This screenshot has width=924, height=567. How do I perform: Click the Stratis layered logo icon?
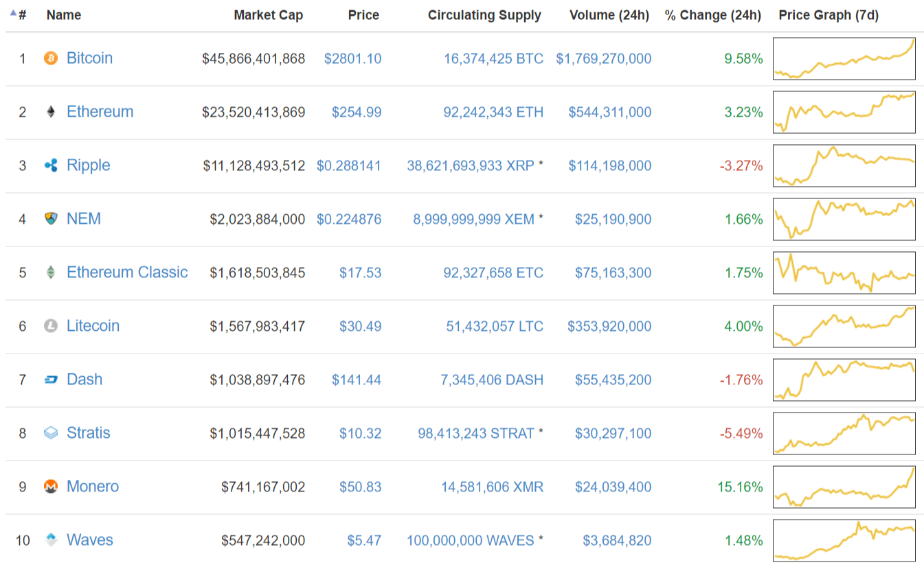click(x=51, y=433)
